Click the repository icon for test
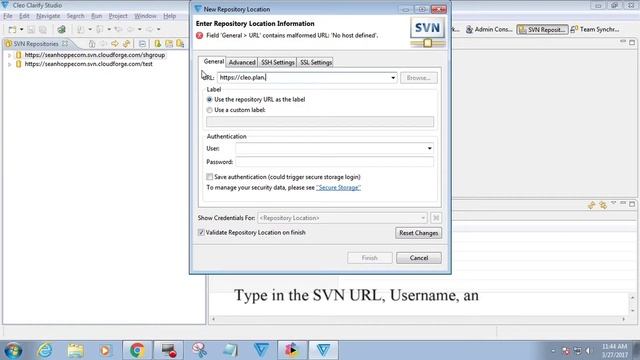Viewport: 640px width, 360px height. click(19, 64)
